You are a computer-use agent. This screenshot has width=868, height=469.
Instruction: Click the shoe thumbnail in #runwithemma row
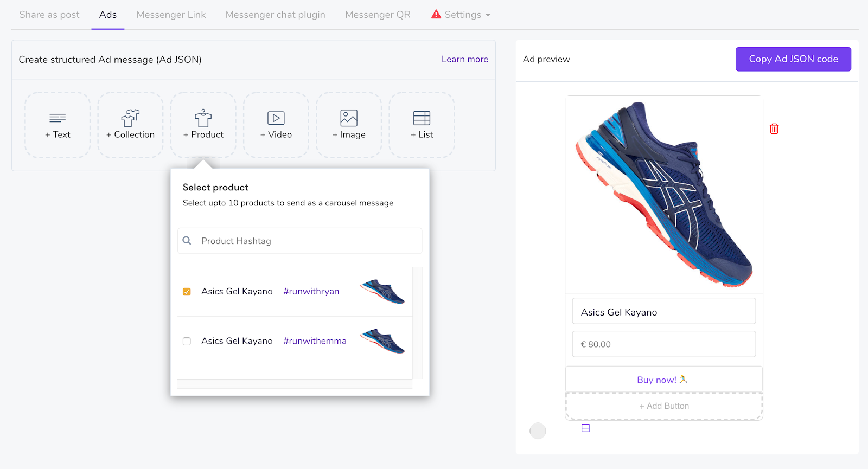382,341
